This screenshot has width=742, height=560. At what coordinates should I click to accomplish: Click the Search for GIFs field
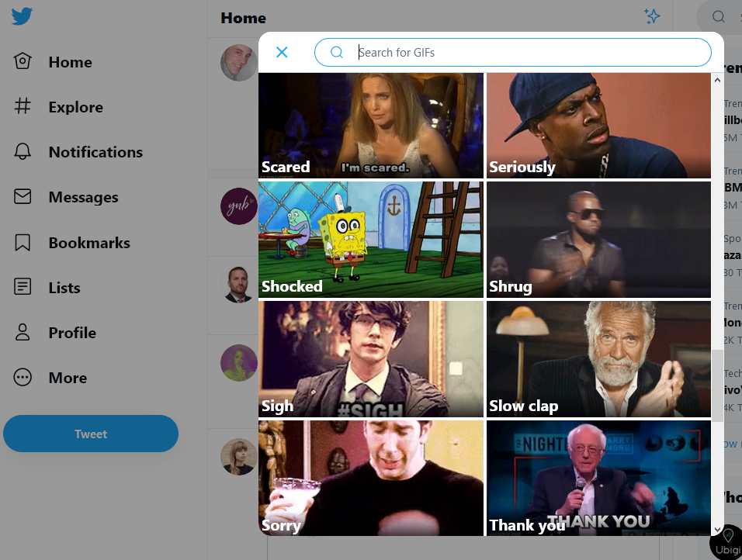pos(528,52)
